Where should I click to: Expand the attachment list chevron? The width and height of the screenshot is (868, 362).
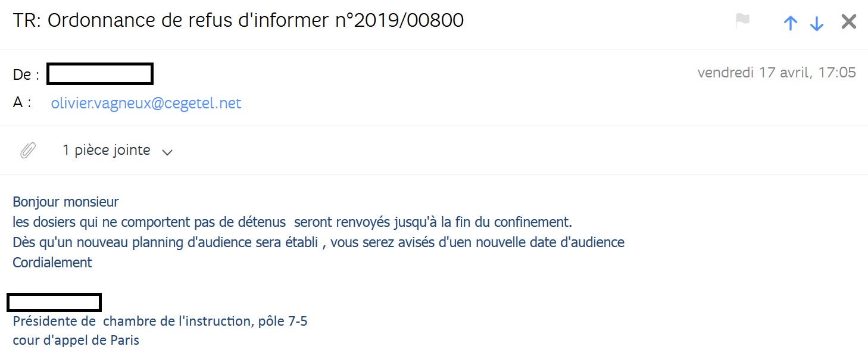point(167,152)
